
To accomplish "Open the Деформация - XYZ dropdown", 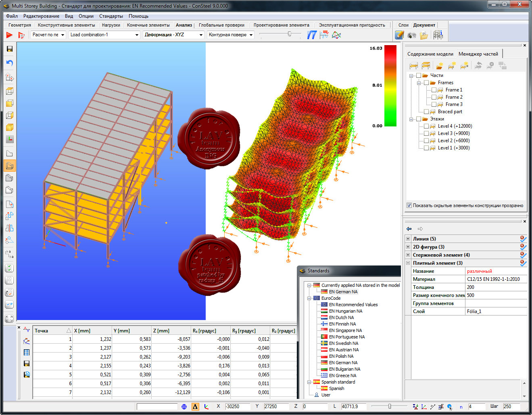I will [x=173, y=35].
